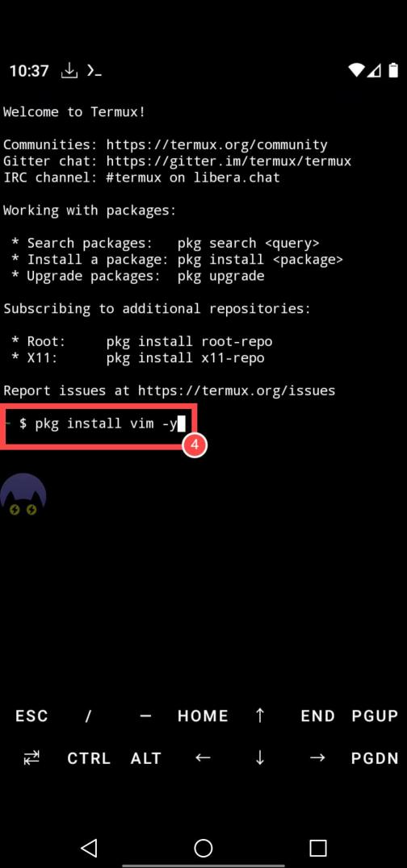Image resolution: width=407 pixels, height=868 pixels.
Task: Open recent apps with square button
Action: 317,848
